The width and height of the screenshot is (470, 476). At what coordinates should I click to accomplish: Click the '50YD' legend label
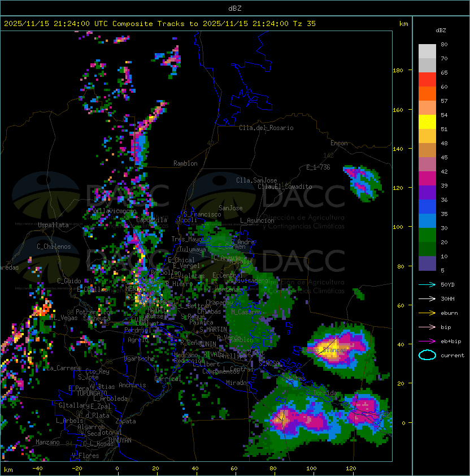(447, 285)
